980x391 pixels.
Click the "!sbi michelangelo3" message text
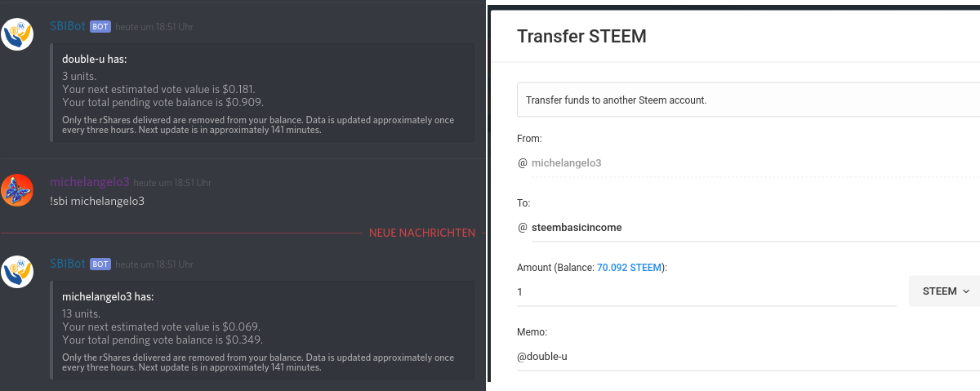click(97, 201)
